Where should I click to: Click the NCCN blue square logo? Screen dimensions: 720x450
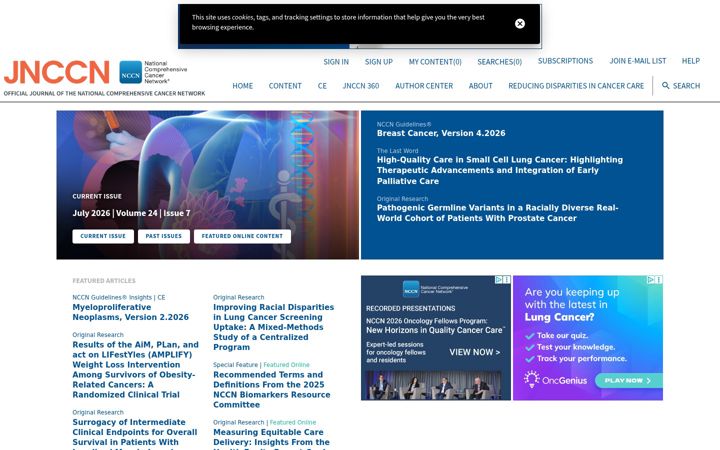(x=130, y=72)
